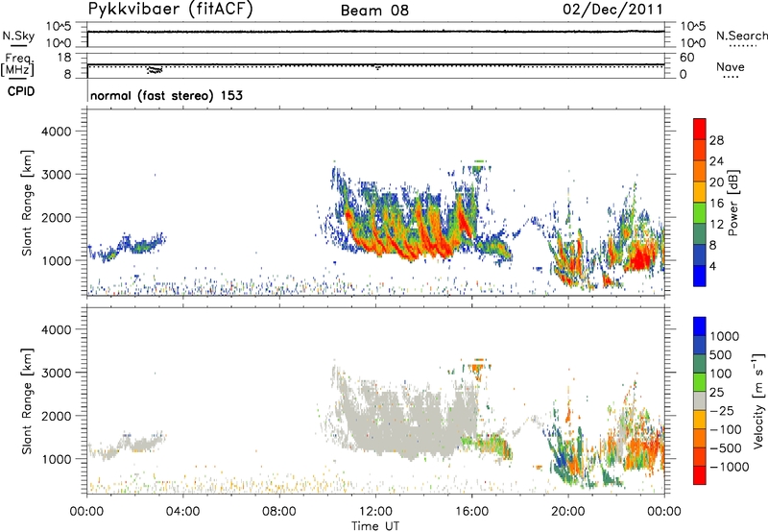768x532 pixels.
Task: Pick the light green 12-16 dB Power segment
Action: pos(700,212)
